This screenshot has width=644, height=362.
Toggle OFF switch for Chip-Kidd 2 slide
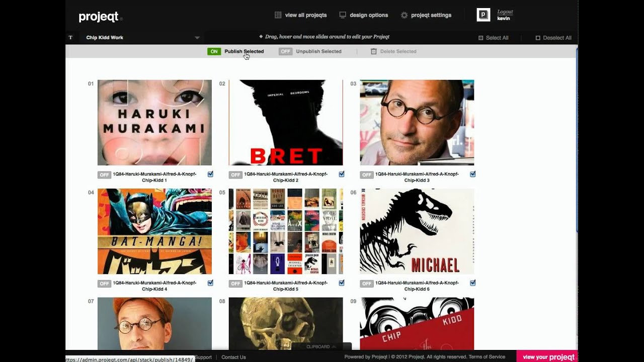coord(235,175)
